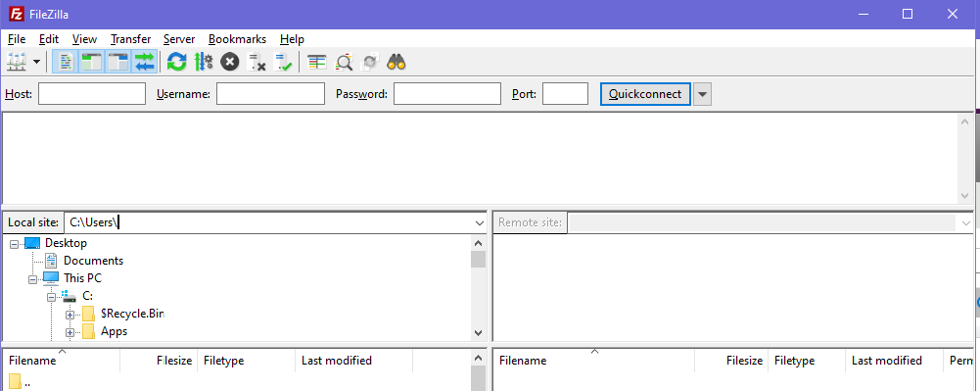This screenshot has width=980, height=391.
Task: Click the message log area
Action: [480, 158]
